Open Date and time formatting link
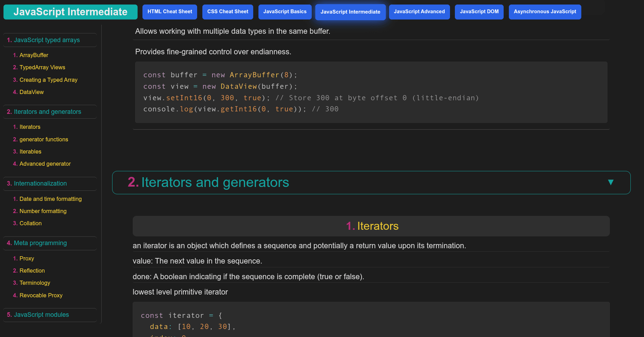 [x=51, y=199]
